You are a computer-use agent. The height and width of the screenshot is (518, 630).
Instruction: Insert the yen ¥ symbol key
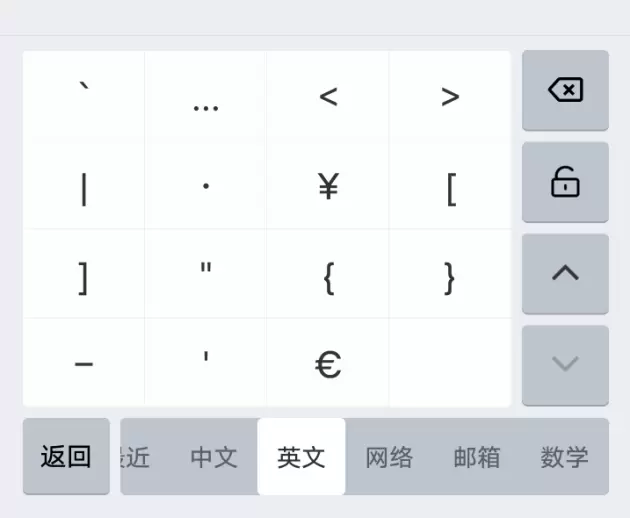[x=328, y=186]
